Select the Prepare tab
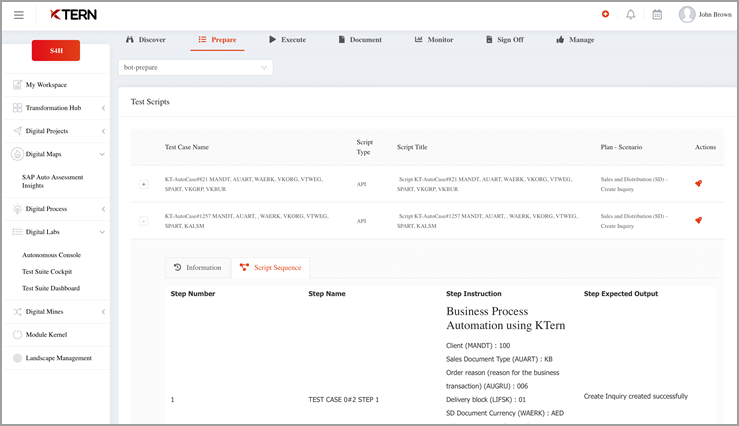Image resolution: width=739 pixels, height=426 pixels. 217,40
